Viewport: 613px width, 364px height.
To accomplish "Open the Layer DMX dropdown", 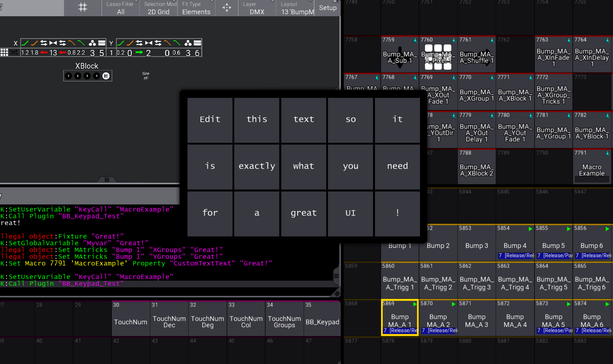I will [257, 8].
